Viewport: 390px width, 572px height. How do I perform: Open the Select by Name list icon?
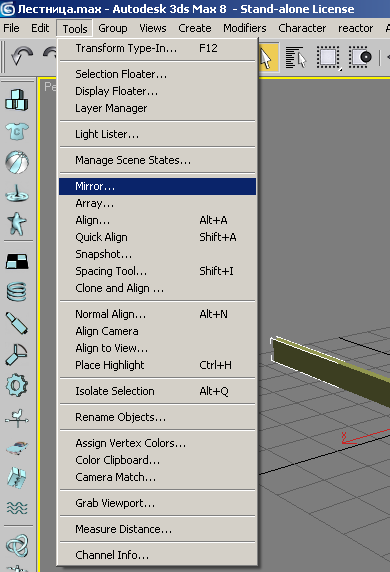296,57
